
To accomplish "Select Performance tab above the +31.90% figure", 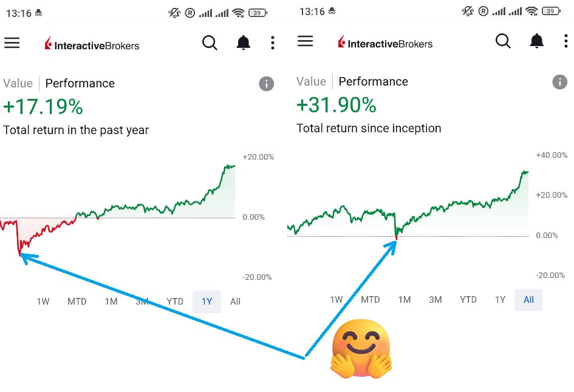I will point(373,82).
